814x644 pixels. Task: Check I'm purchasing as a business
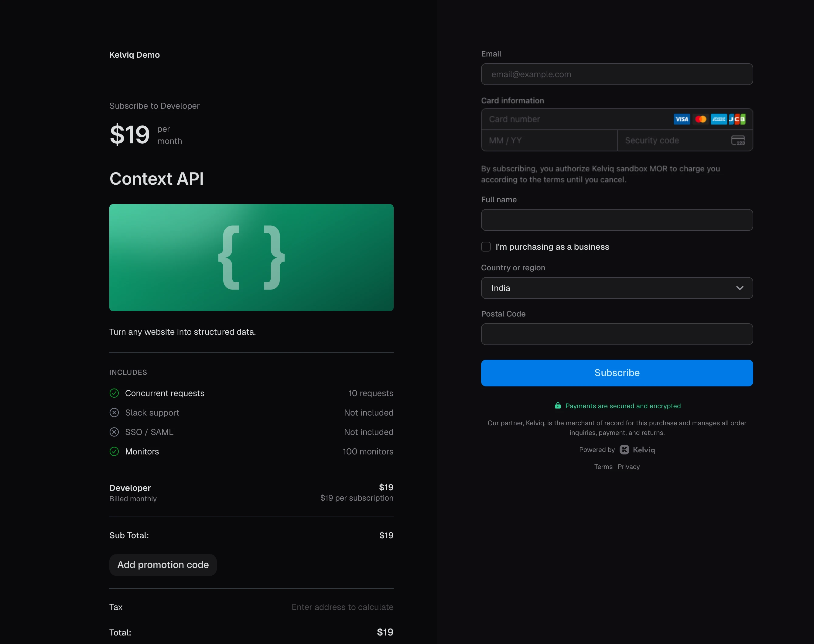(486, 247)
